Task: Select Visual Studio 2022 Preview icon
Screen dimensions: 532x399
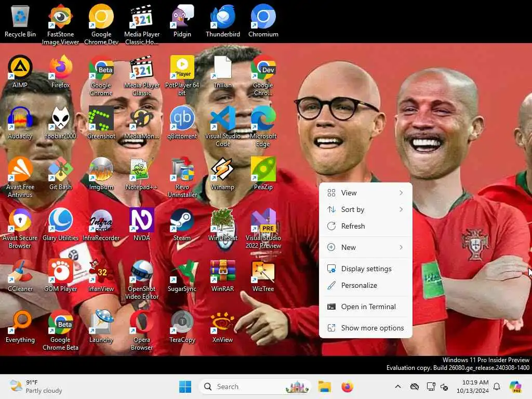Action: pyautogui.click(x=263, y=228)
